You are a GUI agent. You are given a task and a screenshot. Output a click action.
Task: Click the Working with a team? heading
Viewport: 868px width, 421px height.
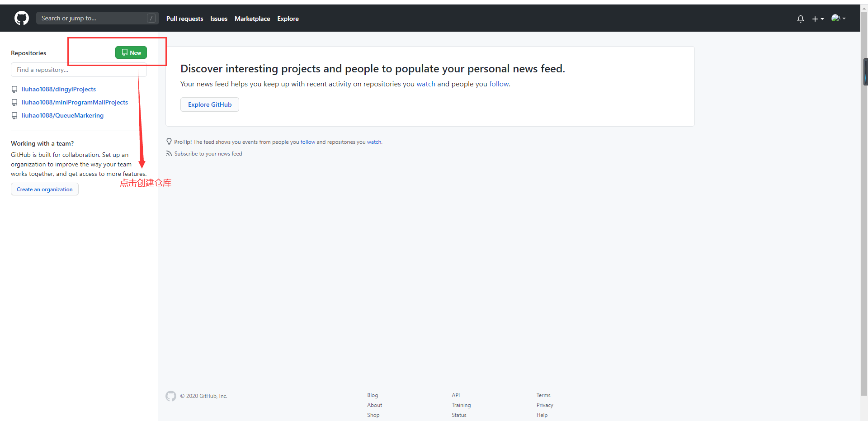[42, 143]
